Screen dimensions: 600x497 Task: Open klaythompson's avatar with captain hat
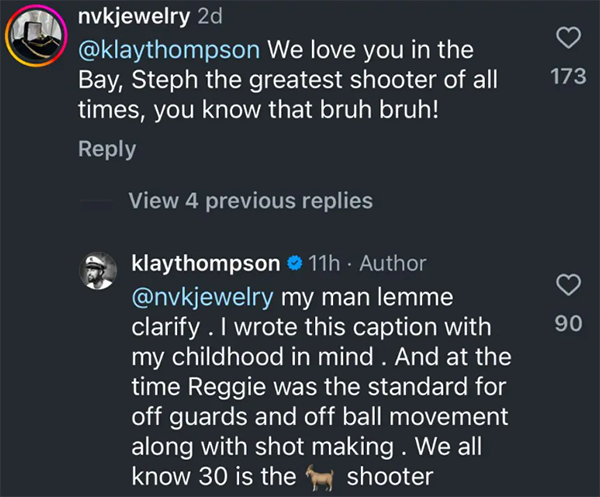coord(98,269)
